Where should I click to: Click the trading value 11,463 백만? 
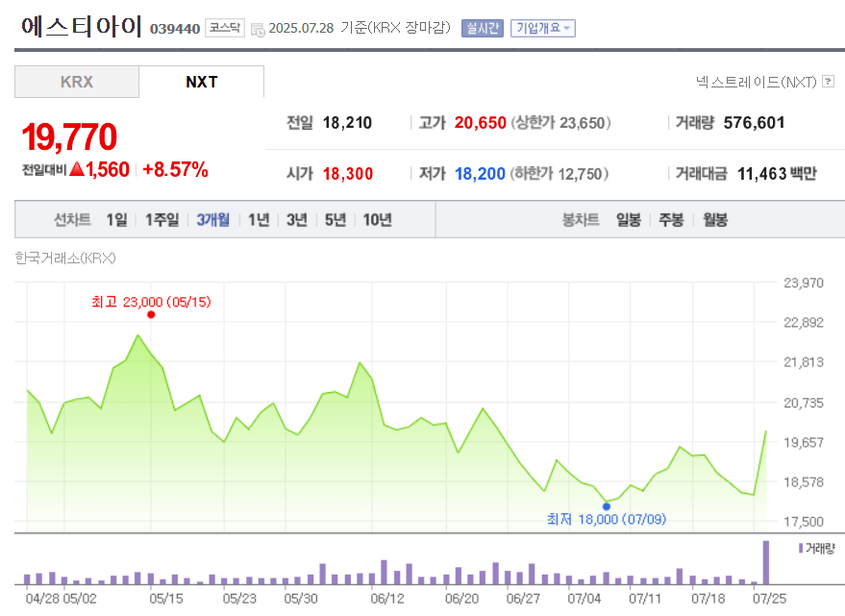pyautogui.click(x=777, y=174)
